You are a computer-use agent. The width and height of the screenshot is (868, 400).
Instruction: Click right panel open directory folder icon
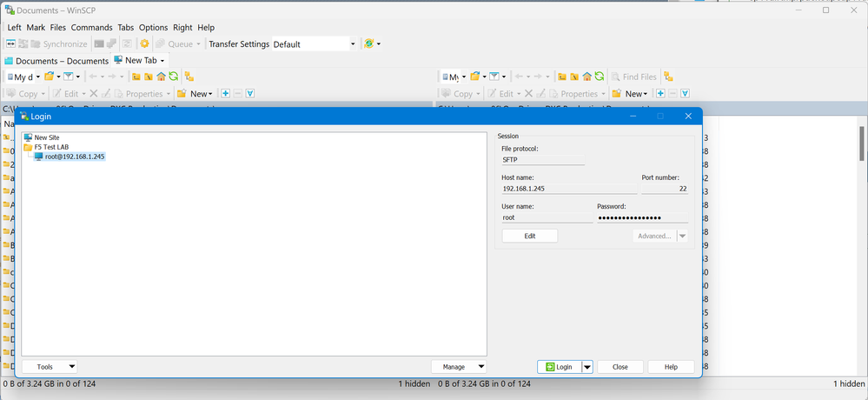pos(475,77)
